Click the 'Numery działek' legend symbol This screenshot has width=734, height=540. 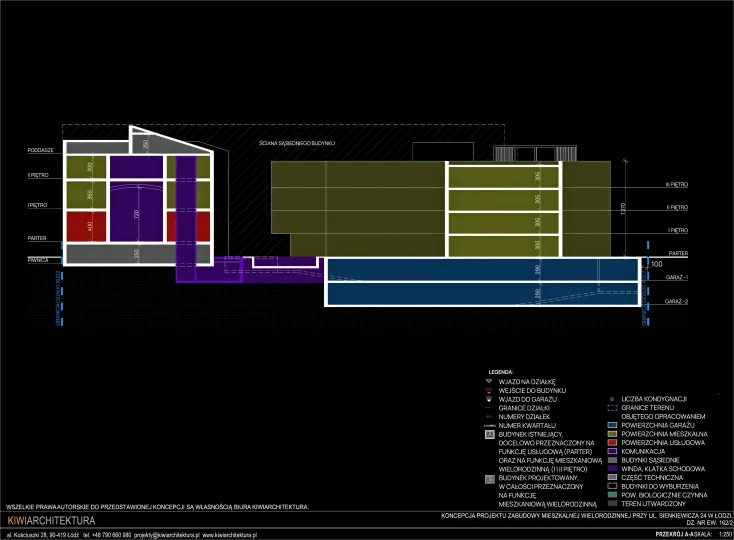click(487, 416)
